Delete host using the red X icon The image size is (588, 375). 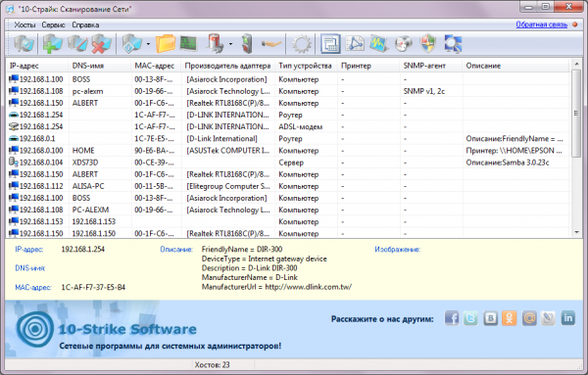point(102,44)
